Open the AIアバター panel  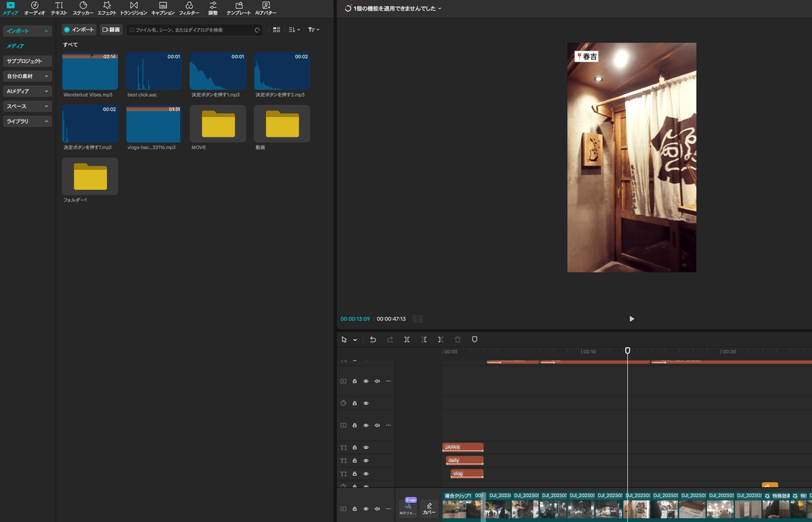pos(266,9)
